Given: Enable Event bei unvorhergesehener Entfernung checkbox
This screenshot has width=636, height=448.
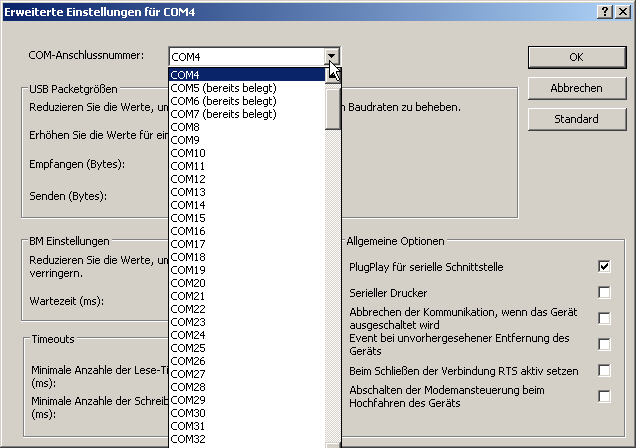Looking at the screenshot, I should 604,344.
